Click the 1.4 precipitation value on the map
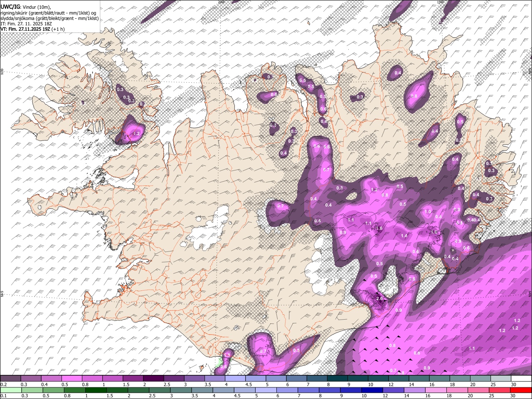This screenshot has height=399, width=532. coord(404,236)
